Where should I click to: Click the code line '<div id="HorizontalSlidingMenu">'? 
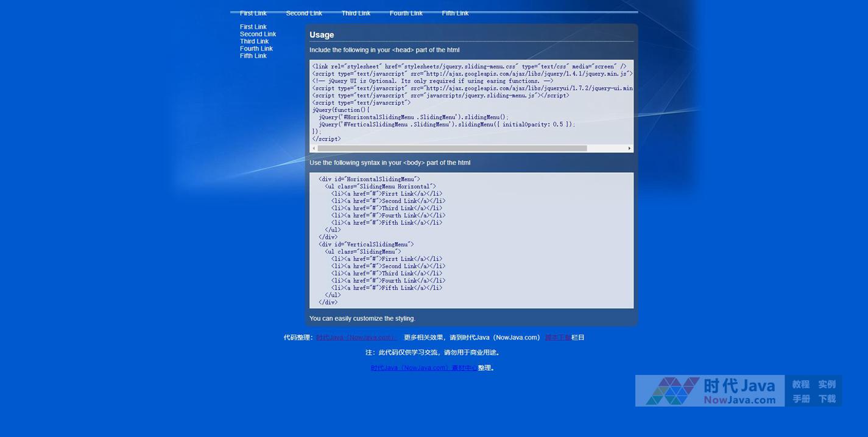coord(369,180)
